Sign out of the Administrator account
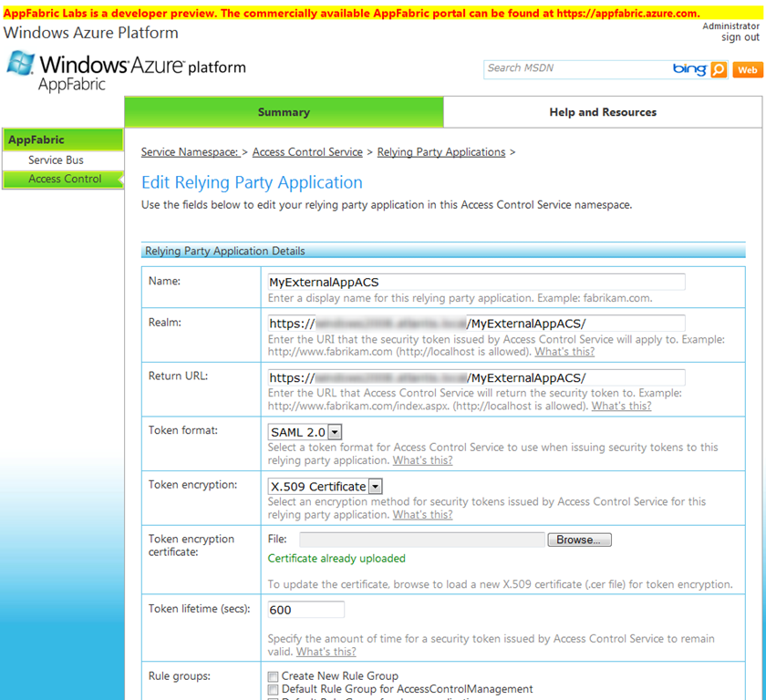Image resolution: width=766 pixels, height=700 pixels. pyautogui.click(x=740, y=37)
